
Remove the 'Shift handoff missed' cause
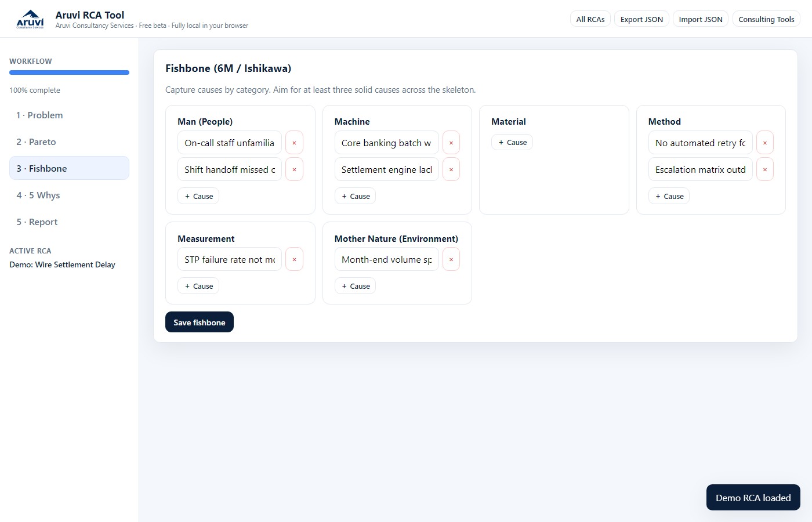pos(294,169)
